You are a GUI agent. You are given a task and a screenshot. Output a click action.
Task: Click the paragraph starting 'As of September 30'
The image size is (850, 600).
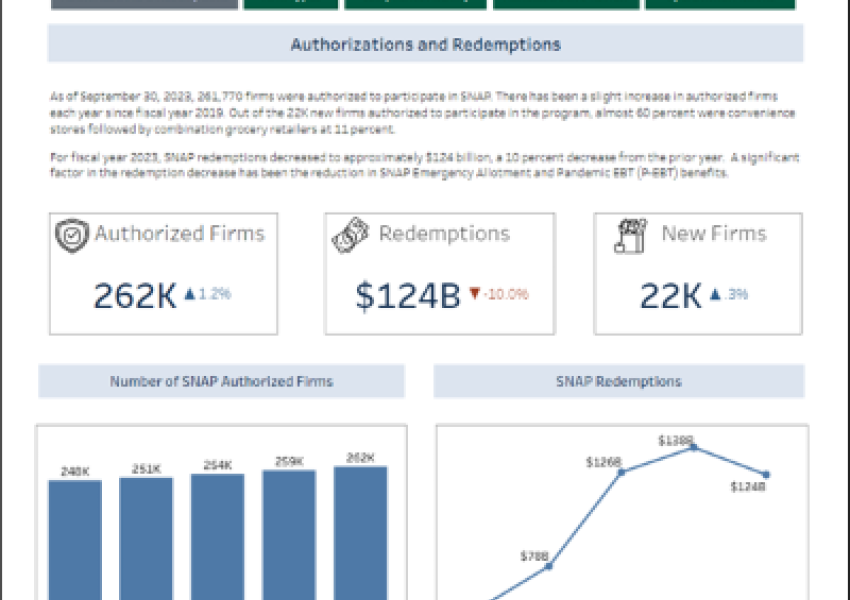point(422,113)
